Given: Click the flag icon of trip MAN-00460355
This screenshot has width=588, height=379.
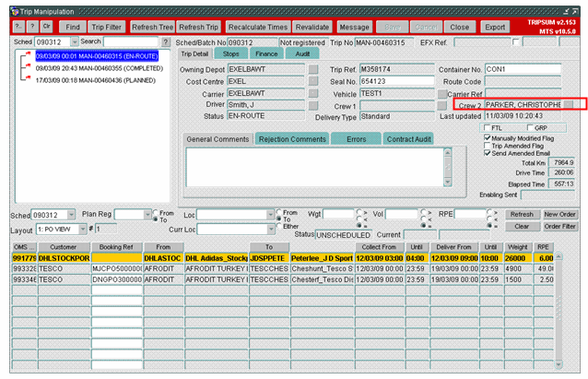Looking at the screenshot, I should point(29,65).
